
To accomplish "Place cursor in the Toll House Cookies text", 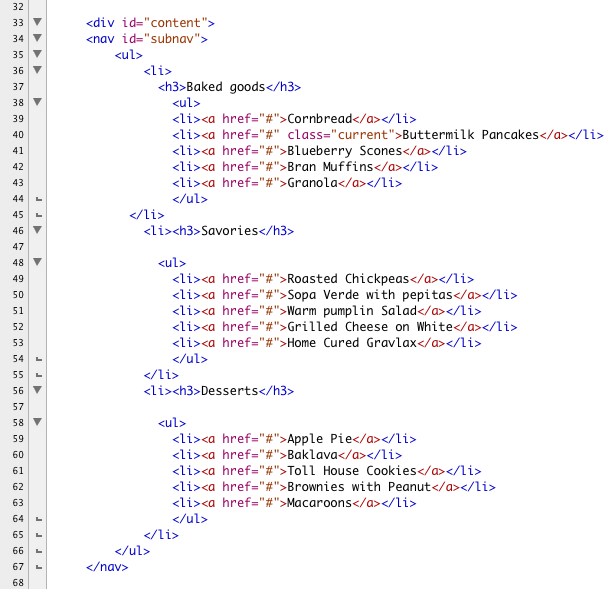I will (x=351, y=471).
